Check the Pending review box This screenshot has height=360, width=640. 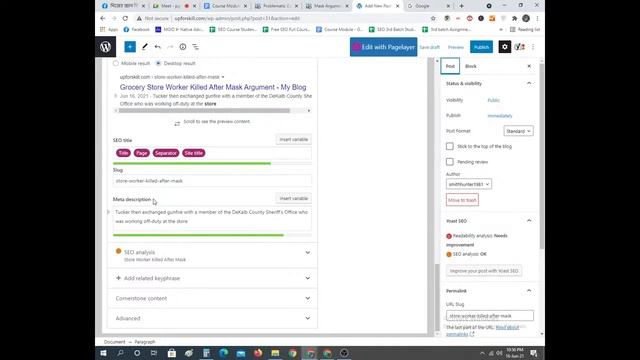tap(449, 162)
